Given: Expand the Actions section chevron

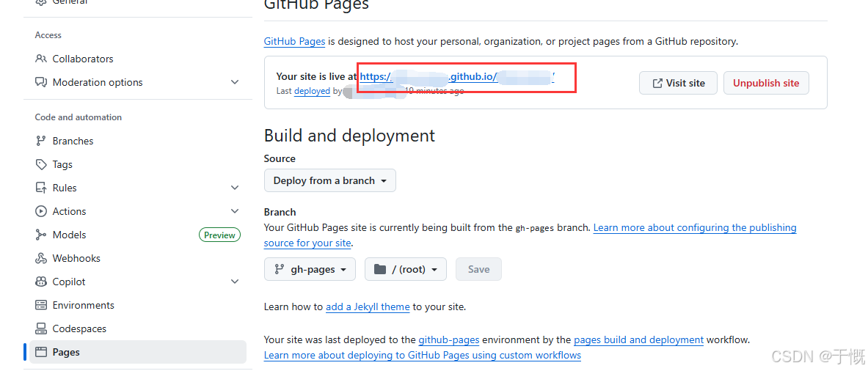Looking at the screenshot, I should click(x=235, y=211).
